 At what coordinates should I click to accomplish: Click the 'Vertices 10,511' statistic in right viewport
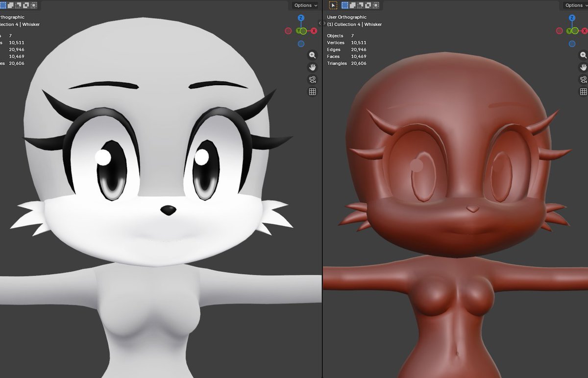[346, 43]
